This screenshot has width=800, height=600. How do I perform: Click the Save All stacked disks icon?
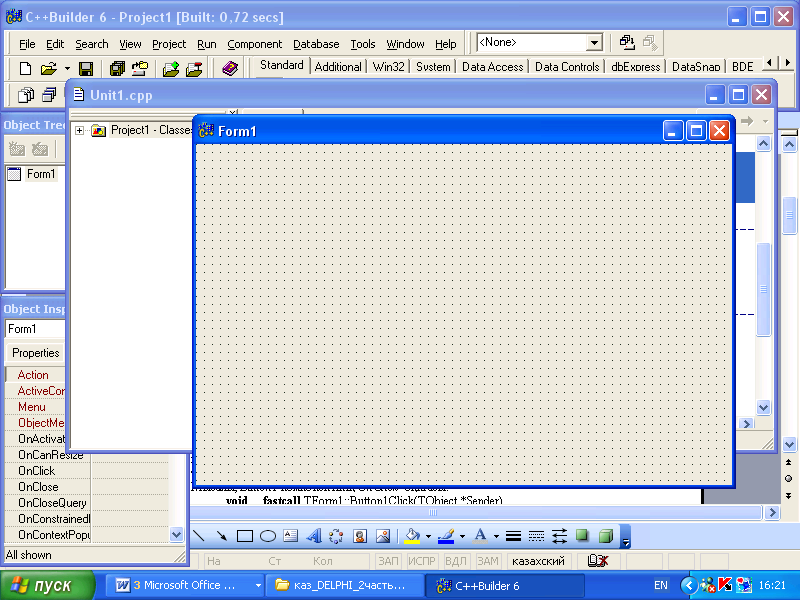[117, 68]
